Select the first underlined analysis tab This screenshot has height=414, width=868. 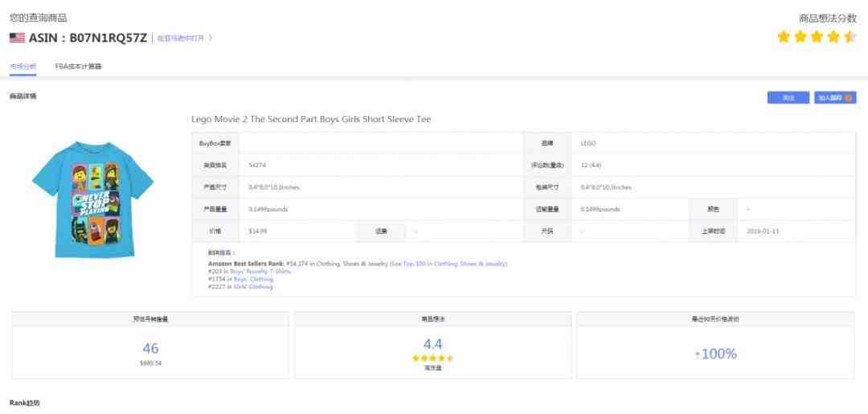(23, 67)
